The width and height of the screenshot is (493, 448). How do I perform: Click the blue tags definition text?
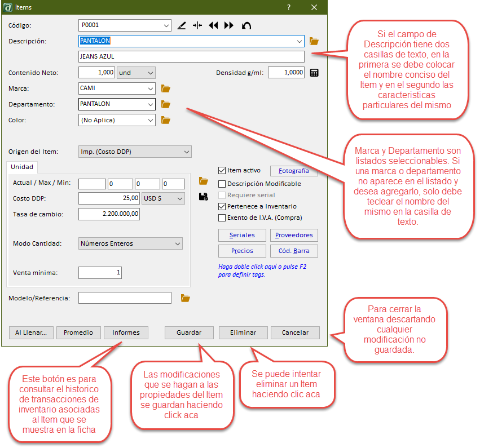point(262,270)
